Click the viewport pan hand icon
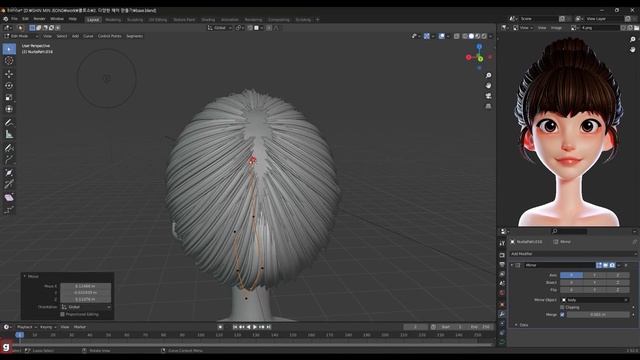 point(488,86)
